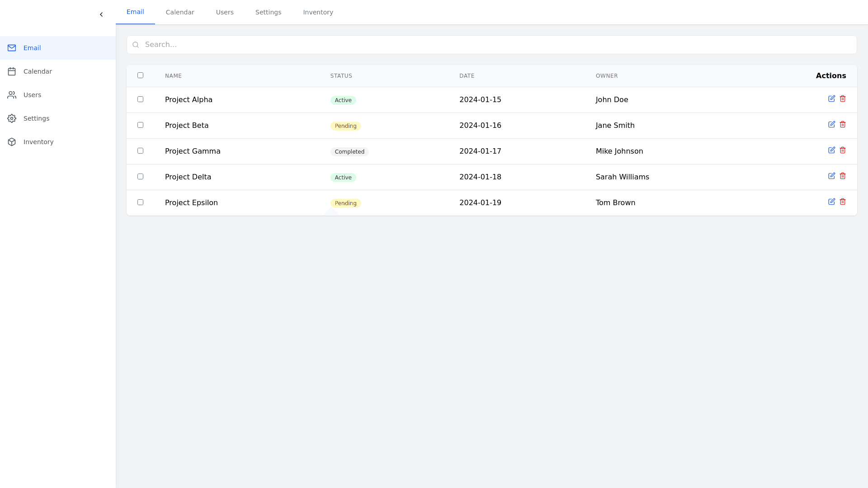Open Settings via the gear icon
Screen dimensions: 868x488
coord(11,118)
